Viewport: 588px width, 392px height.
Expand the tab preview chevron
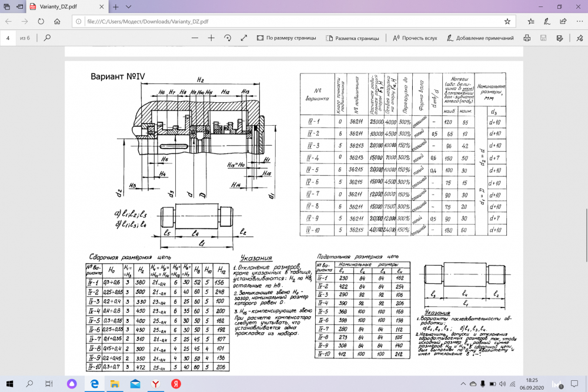pyautogui.click(x=129, y=6)
